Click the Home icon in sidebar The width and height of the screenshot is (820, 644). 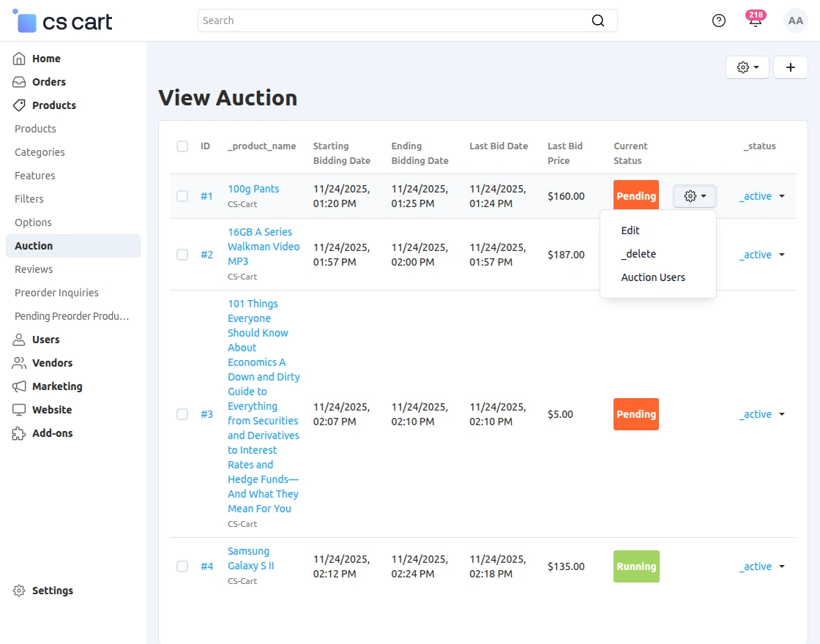click(x=20, y=59)
